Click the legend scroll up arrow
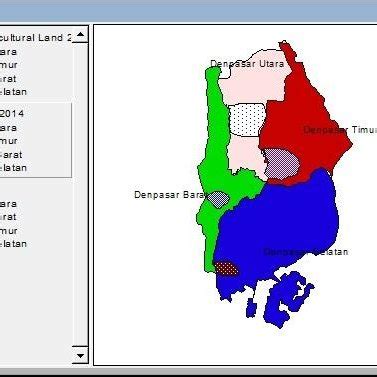The height and width of the screenshot is (377, 377). (80, 34)
